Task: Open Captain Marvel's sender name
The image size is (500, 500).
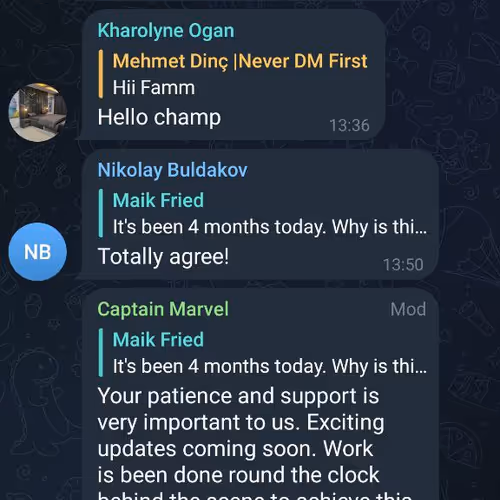Action: (x=163, y=309)
